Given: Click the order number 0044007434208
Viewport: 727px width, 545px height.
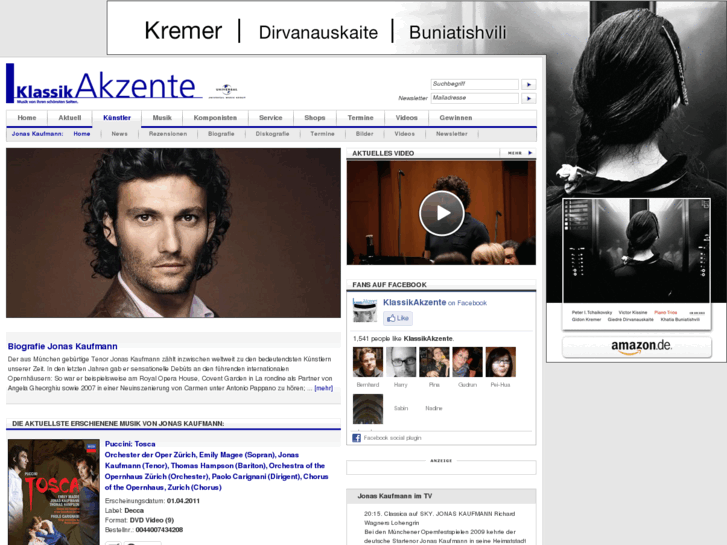Looking at the screenshot, I should (159, 530).
